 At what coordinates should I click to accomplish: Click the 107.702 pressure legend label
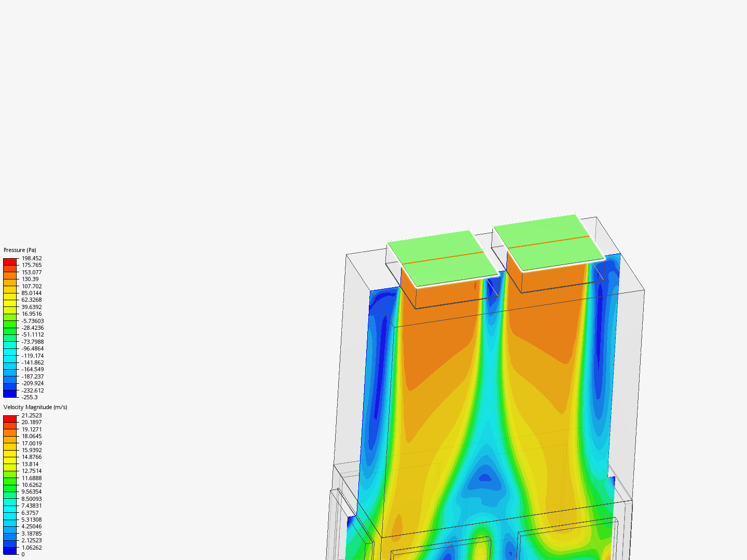[32, 286]
